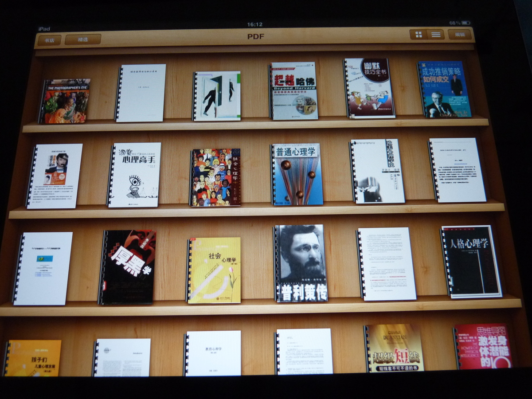
Task: Tap the 书店 store button
Action: point(49,40)
